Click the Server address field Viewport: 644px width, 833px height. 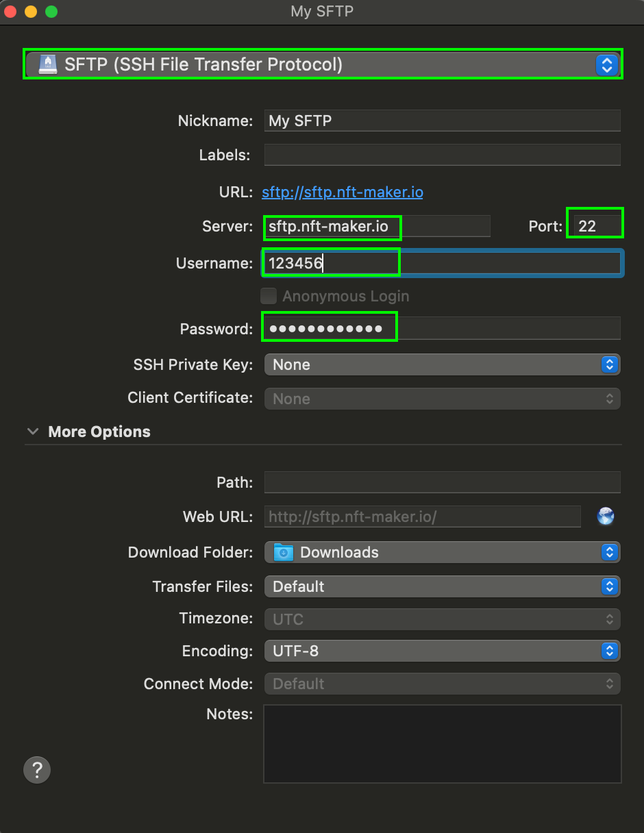coord(377,226)
